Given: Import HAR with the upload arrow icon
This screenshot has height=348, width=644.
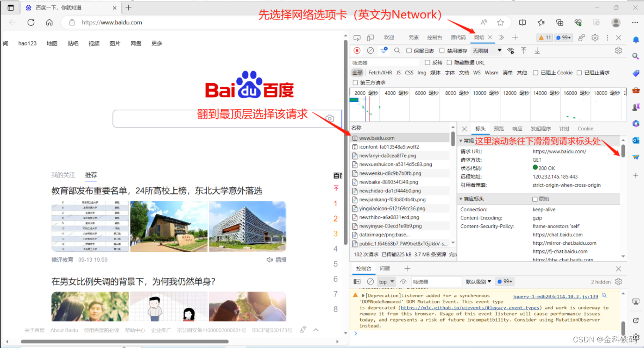Looking at the screenshot, I should 524,50.
